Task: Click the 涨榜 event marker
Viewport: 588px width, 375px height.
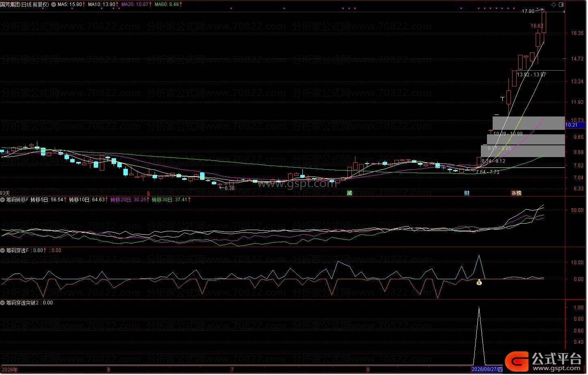Action: 516,193
